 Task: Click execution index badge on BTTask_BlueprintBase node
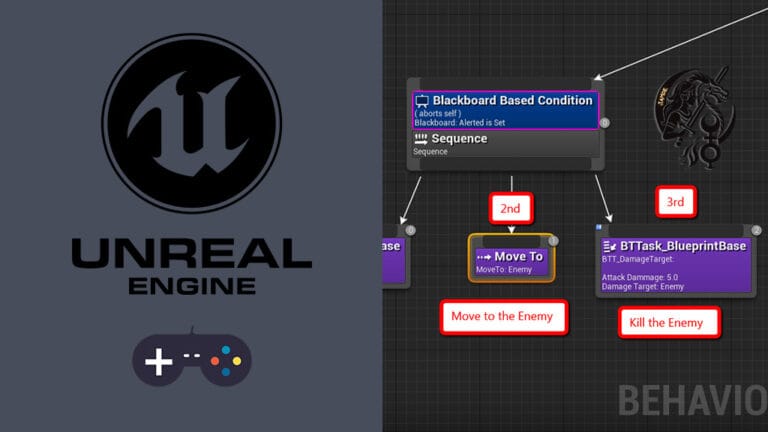pyautogui.click(x=756, y=230)
